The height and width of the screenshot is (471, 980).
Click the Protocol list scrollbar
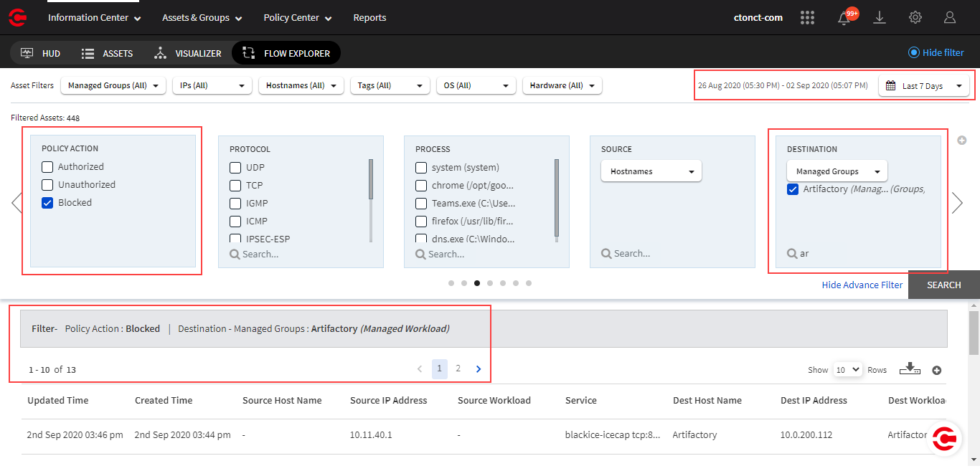tap(371, 179)
